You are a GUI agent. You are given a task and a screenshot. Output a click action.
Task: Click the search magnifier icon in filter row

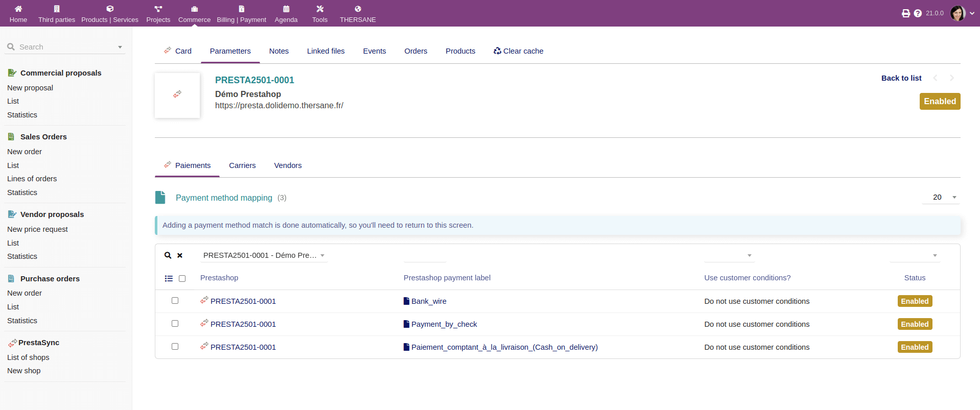(x=168, y=255)
